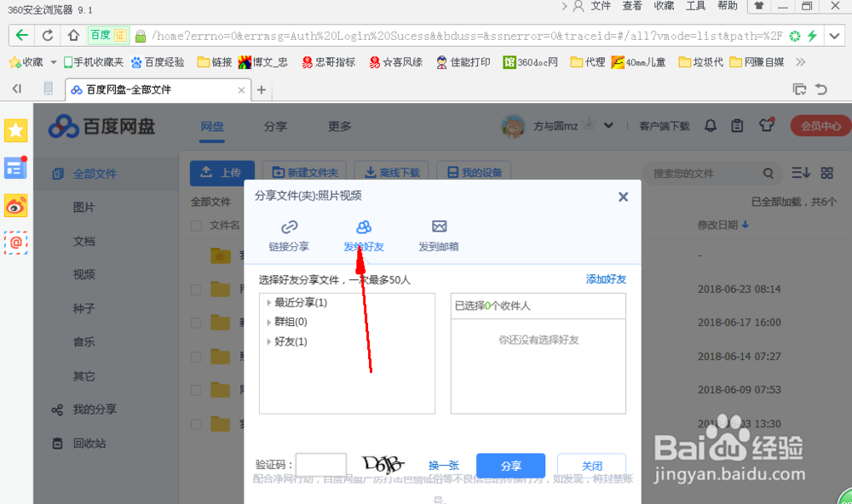Screen dimensions: 852x504
Task: Click the blue 分享 button
Action: [x=510, y=466]
